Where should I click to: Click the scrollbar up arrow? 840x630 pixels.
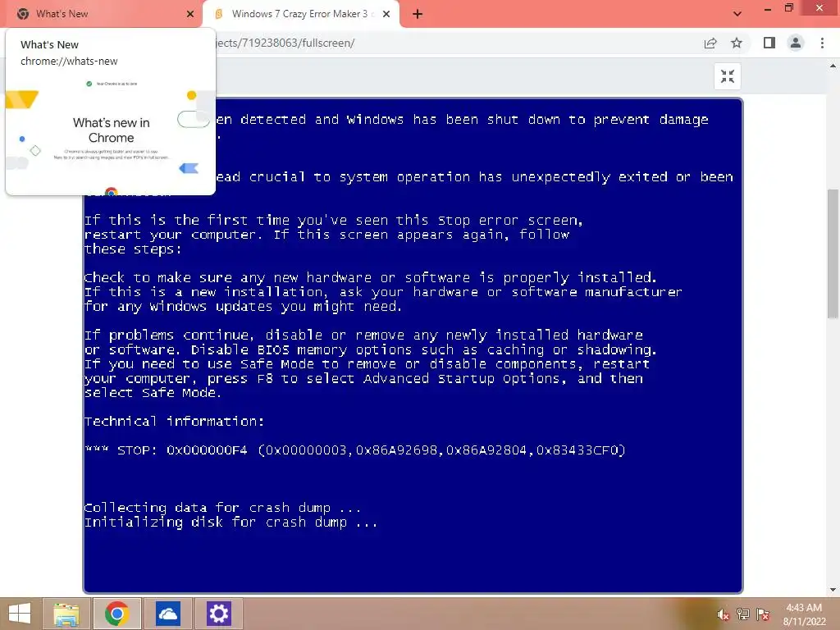[833, 66]
